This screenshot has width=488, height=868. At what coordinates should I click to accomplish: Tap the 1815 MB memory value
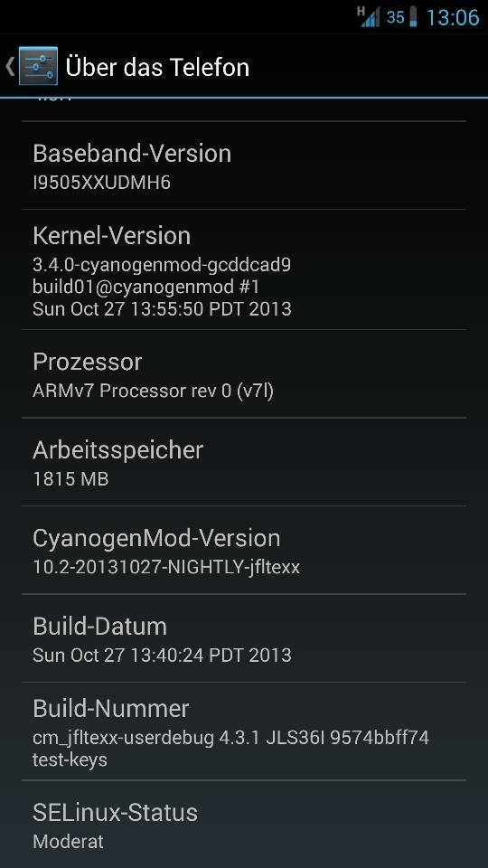pos(70,479)
